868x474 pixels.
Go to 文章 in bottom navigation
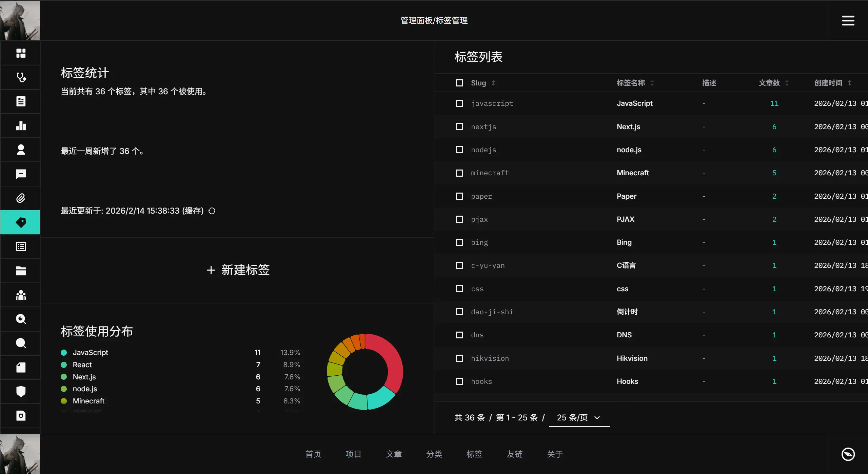[x=394, y=454]
